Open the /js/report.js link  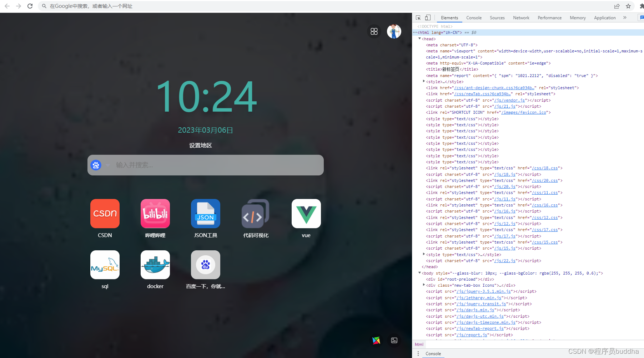472,335
